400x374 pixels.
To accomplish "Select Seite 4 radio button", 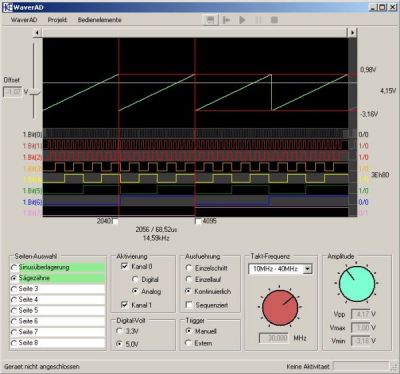I will pyautogui.click(x=14, y=300).
